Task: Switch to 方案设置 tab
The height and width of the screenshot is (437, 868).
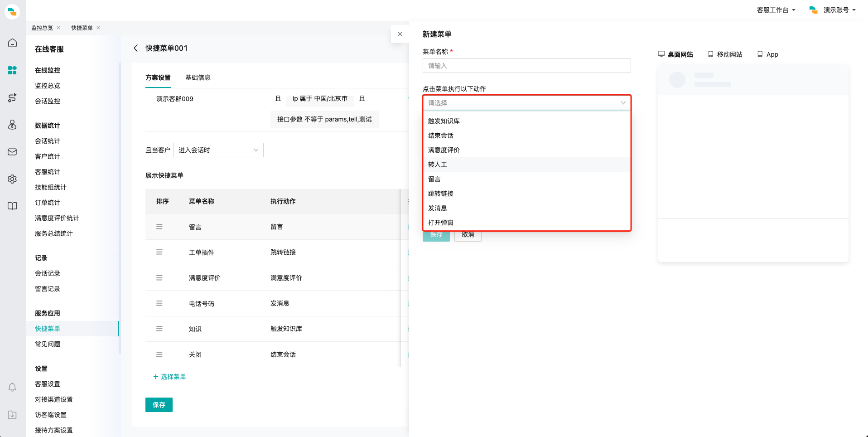Action: [x=158, y=78]
